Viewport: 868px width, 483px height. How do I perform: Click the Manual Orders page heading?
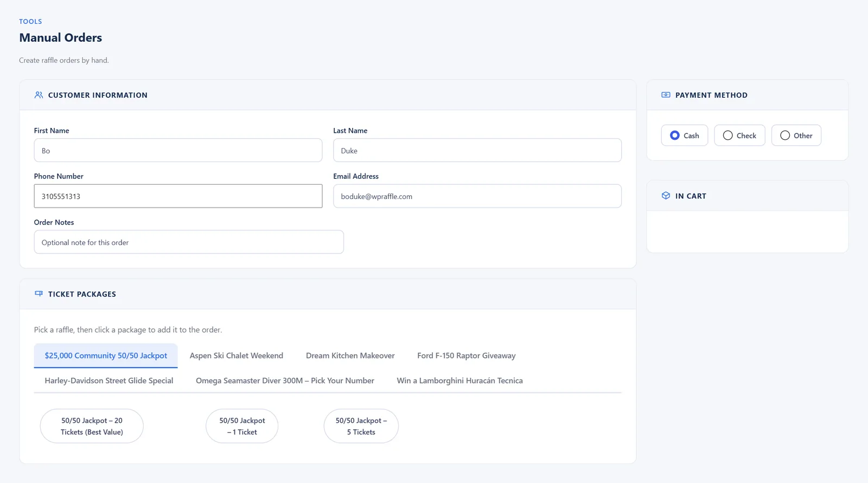point(61,37)
